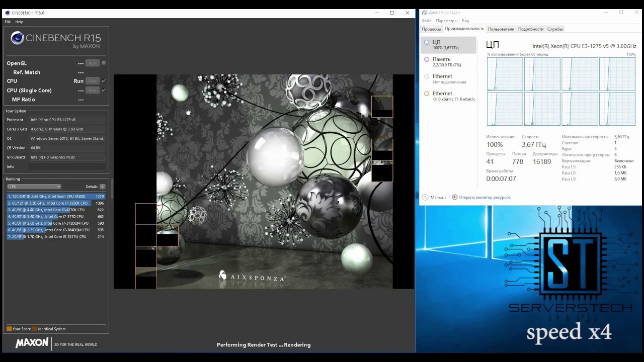644x362 pixels.
Task: Click the arrow icon next to Details
Action: pyautogui.click(x=103, y=187)
